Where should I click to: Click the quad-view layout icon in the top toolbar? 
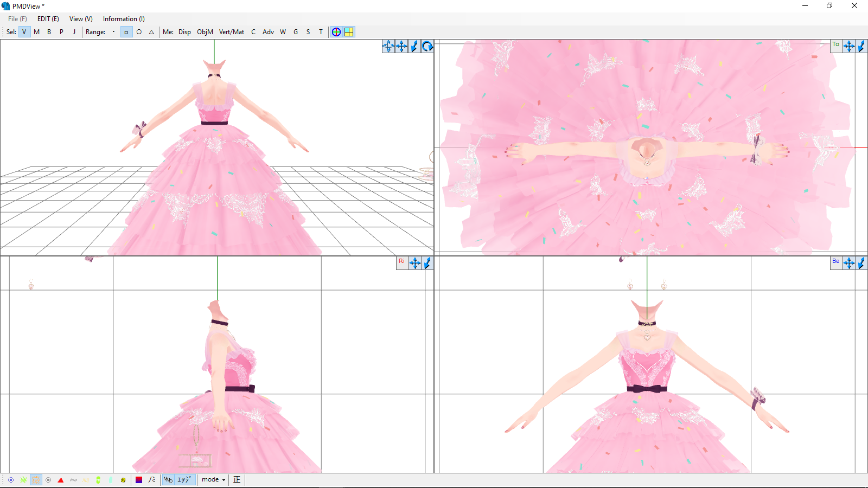click(x=349, y=31)
